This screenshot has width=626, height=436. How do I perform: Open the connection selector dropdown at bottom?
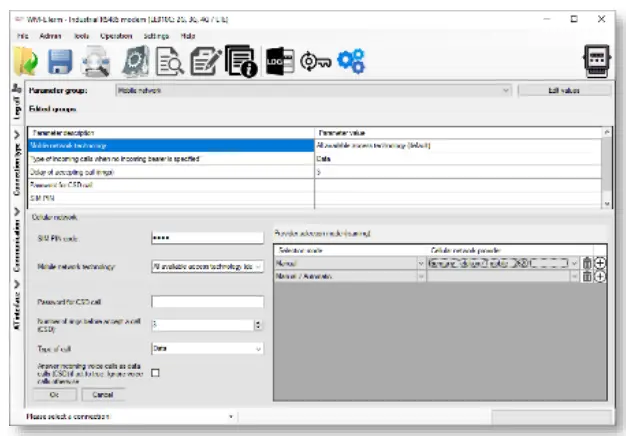[231, 416]
